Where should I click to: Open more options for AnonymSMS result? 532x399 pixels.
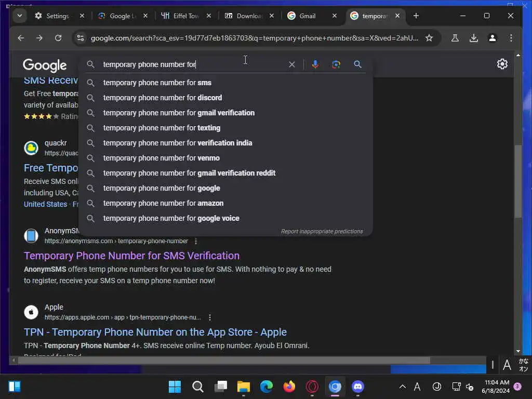point(196,241)
